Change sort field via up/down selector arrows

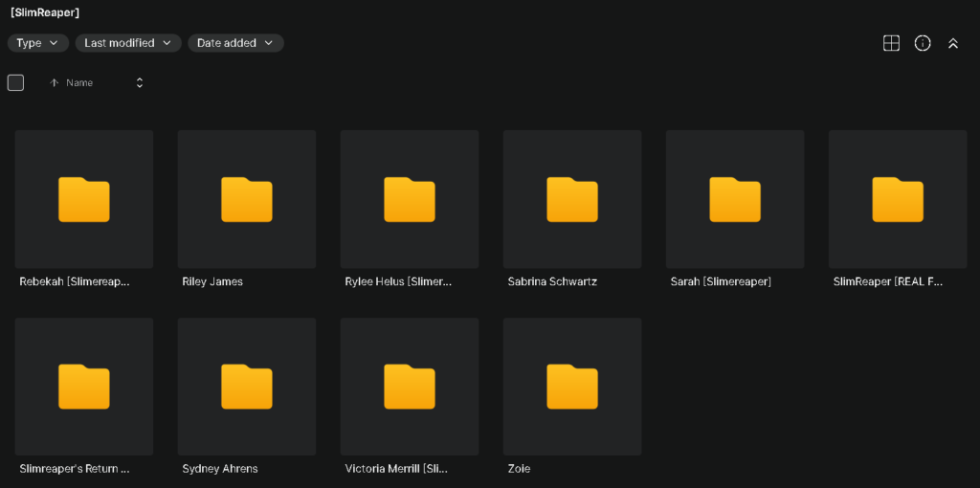click(x=140, y=82)
